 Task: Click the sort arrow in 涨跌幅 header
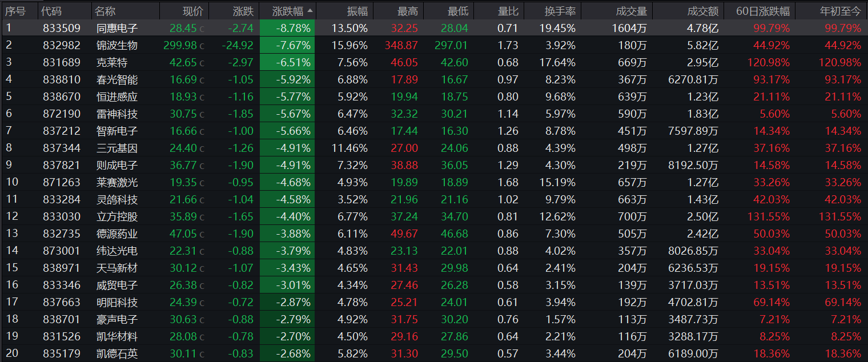click(x=310, y=11)
